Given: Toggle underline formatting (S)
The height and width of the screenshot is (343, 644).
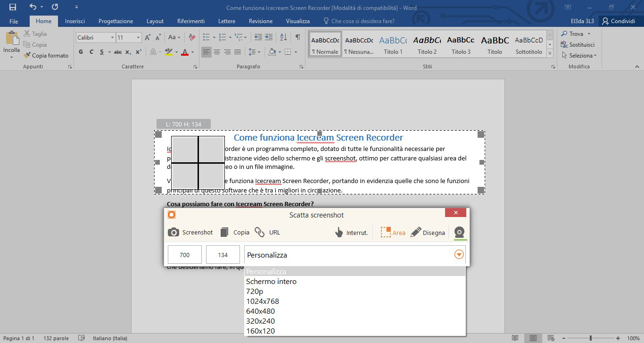Looking at the screenshot, I should [x=102, y=52].
